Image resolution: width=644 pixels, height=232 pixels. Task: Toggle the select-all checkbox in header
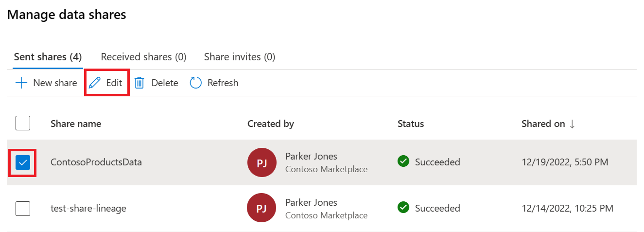click(23, 123)
